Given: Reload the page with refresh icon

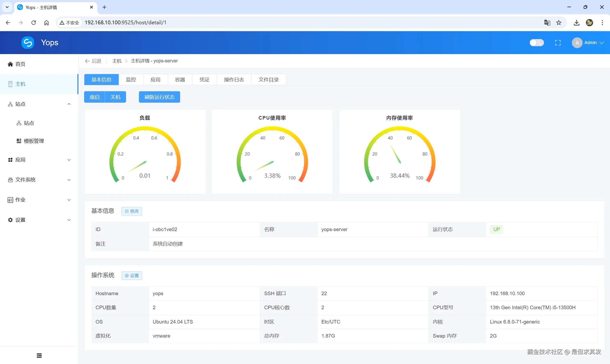Looking at the screenshot, I should tap(34, 23).
